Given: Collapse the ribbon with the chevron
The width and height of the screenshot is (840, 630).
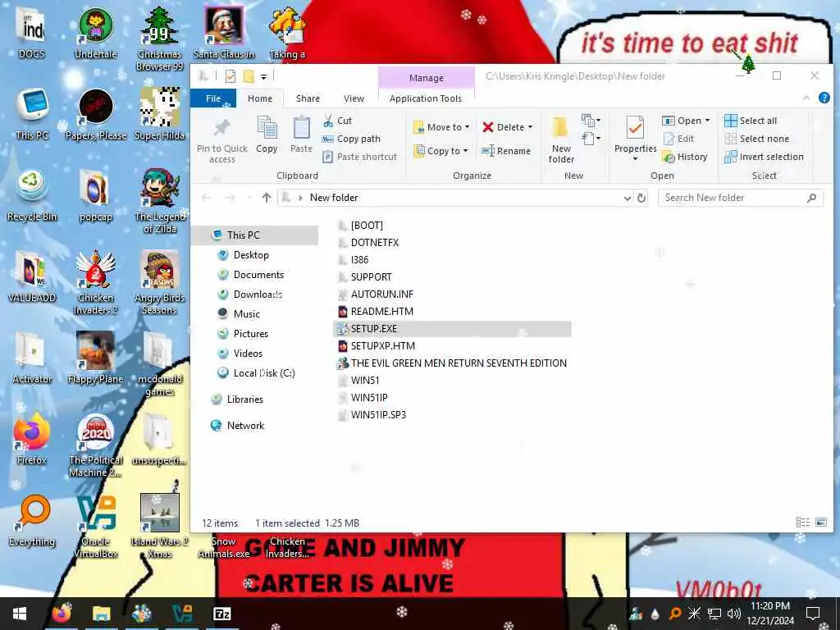Looking at the screenshot, I should coord(806,98).
